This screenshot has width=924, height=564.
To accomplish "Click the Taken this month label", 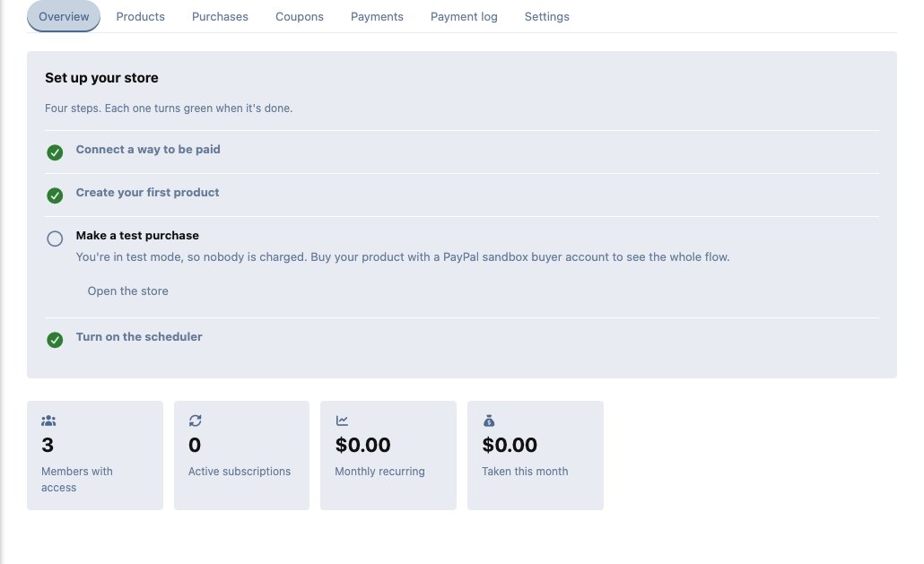I will (x=525, y=471).
